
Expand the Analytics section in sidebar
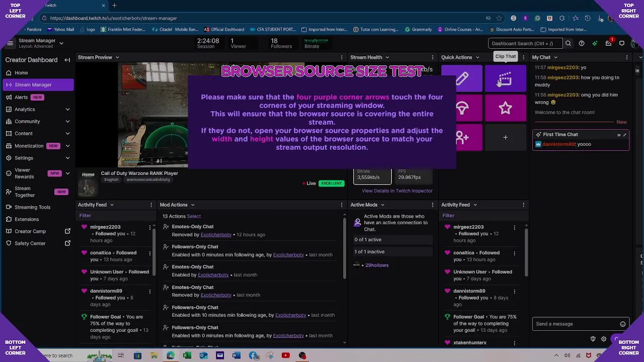[67, 109]
